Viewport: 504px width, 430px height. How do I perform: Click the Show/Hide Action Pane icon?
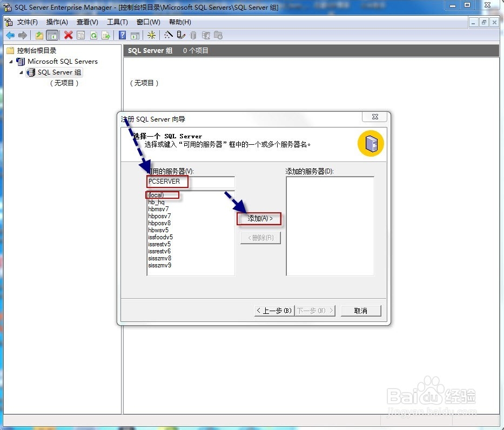[x=135, y=35]
